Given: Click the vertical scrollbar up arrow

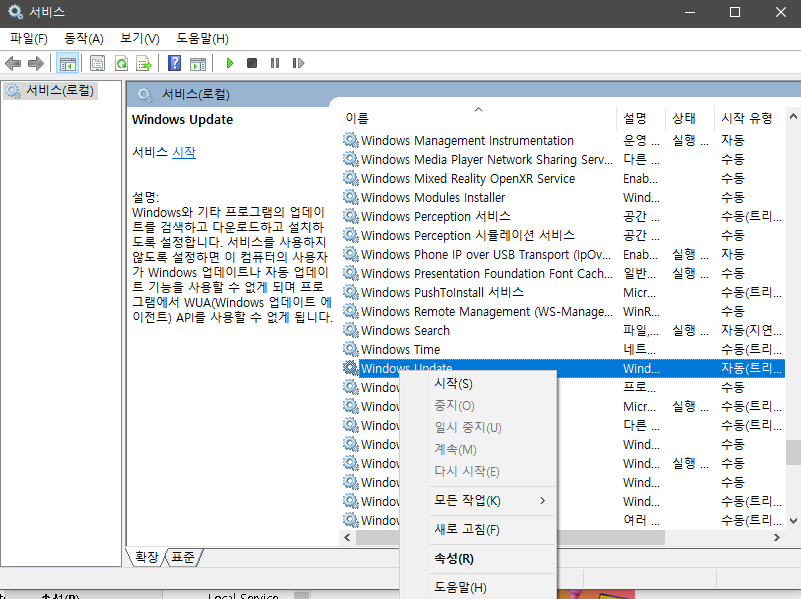Looking at the screenshot, I should [x=793, y=117].
